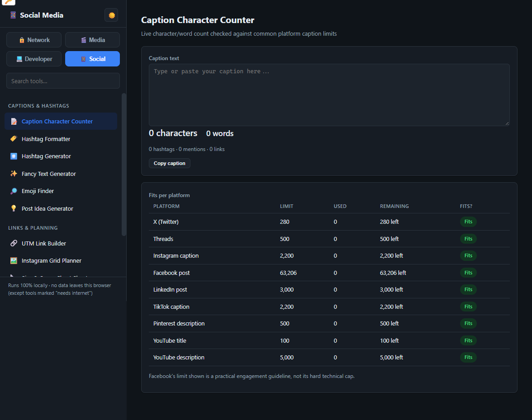Image resolution: width=532 pixels, height=420 pixels.
Task: Open the Hashtag Generator tool
Action: pyautogui.click(x=61, y=156)
